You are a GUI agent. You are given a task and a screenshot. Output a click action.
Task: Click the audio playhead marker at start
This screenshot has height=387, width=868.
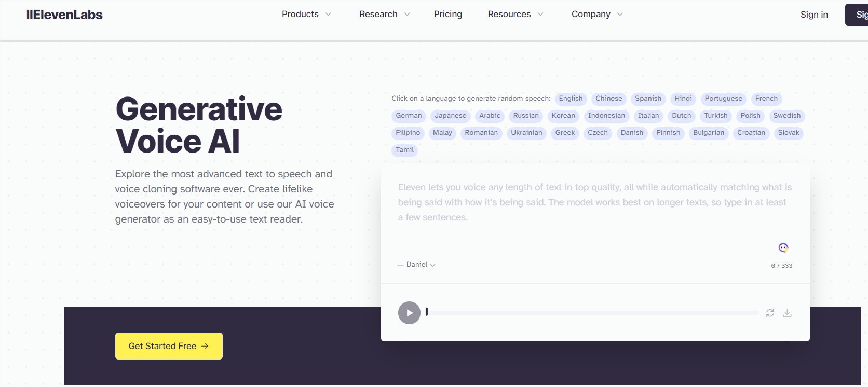pyautogui.click(x=427, y=312)
